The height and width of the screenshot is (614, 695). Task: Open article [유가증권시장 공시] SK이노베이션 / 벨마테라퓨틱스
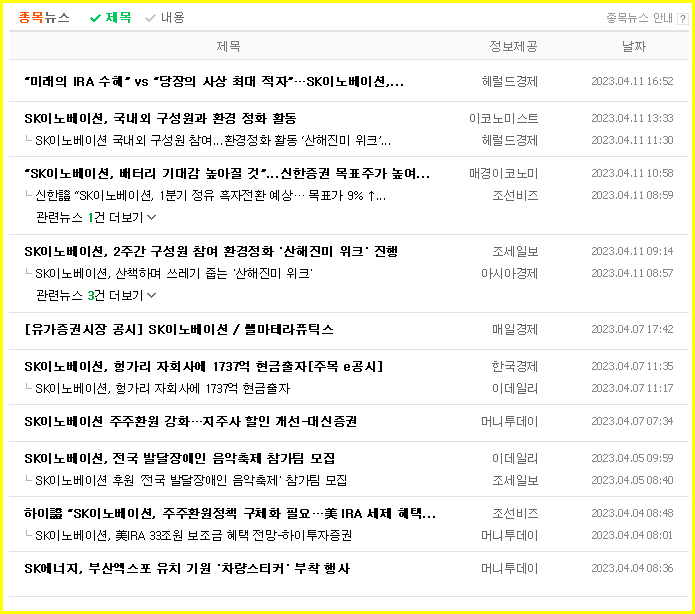(x=179, y=329)
